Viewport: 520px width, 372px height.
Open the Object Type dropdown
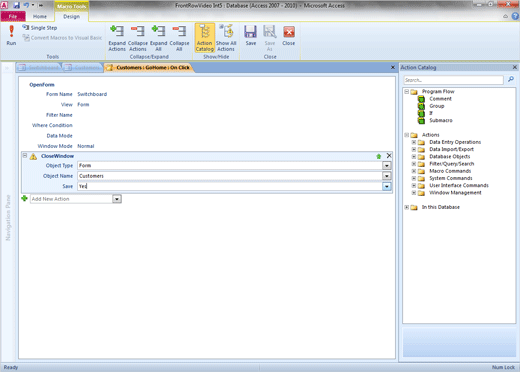click(x=387, y=166)
